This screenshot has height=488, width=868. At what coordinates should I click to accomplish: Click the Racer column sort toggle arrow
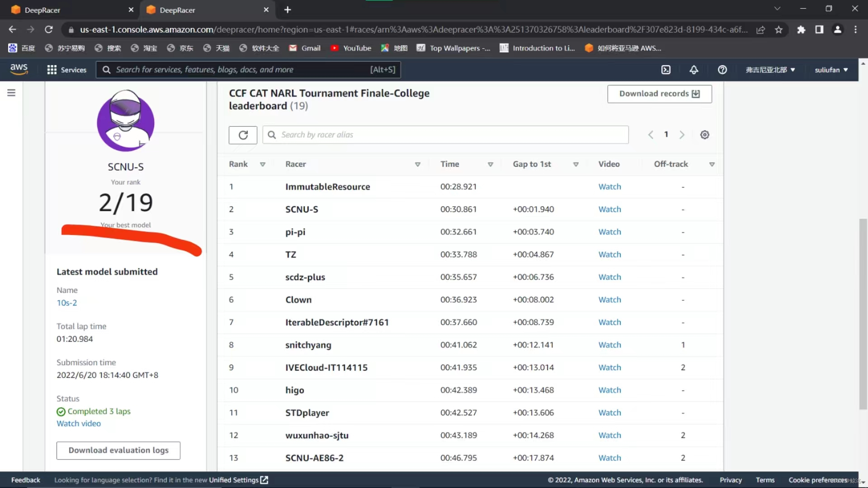pyautogui.click(x=417, y=164)
